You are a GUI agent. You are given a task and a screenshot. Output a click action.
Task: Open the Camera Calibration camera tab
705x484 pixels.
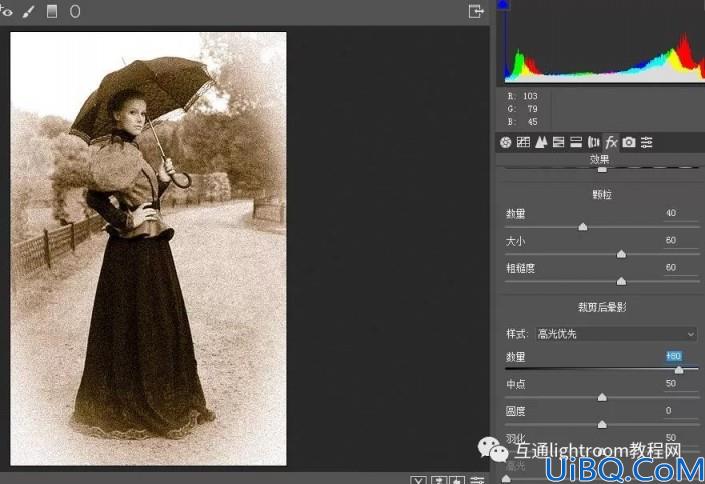pyautogui.click(x=629, y=143)
